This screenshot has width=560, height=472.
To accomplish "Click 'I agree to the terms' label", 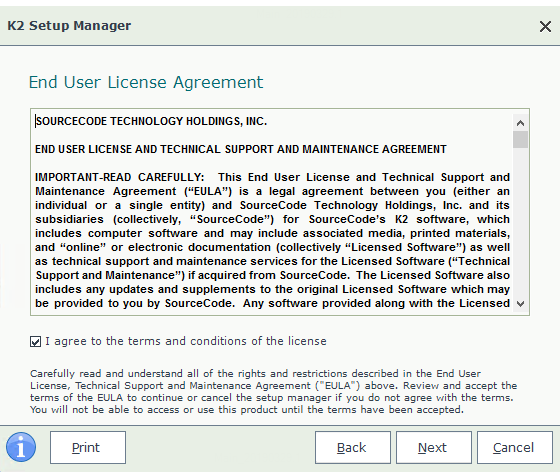I will point(186,341).
